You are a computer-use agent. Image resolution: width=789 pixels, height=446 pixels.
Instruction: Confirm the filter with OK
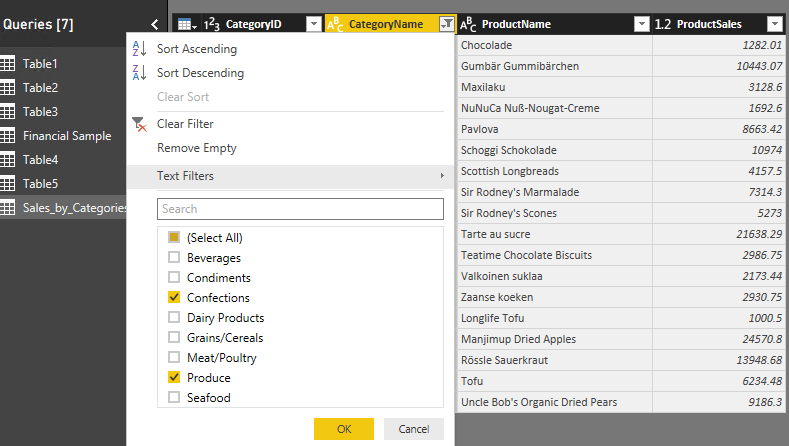tap(344, 429)
